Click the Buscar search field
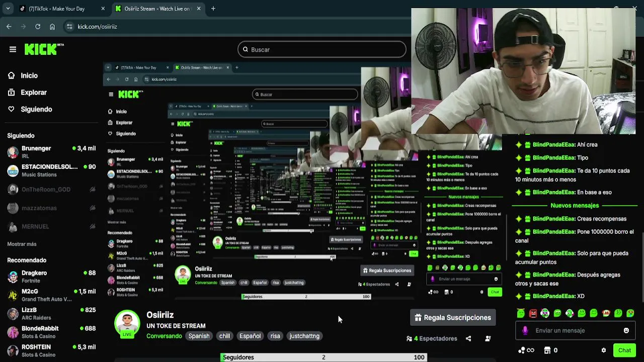The width and height of the screenshot is (644, 362). click(322, 49)
